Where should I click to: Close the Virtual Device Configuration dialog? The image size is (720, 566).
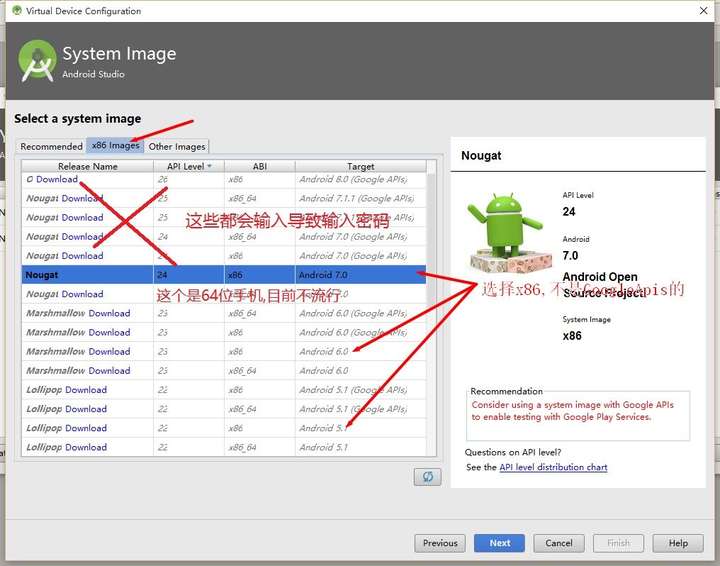[x=703, y=10]
